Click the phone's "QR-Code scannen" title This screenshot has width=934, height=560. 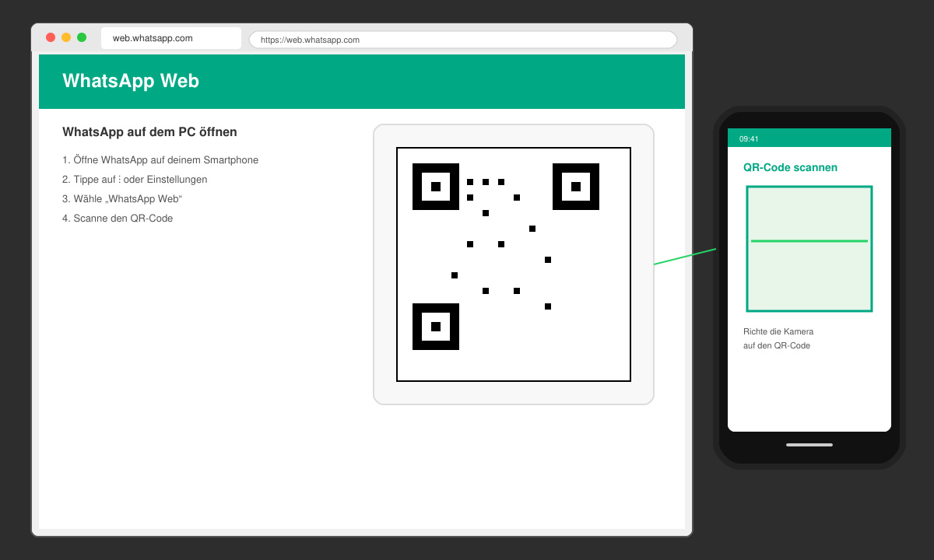790,167
